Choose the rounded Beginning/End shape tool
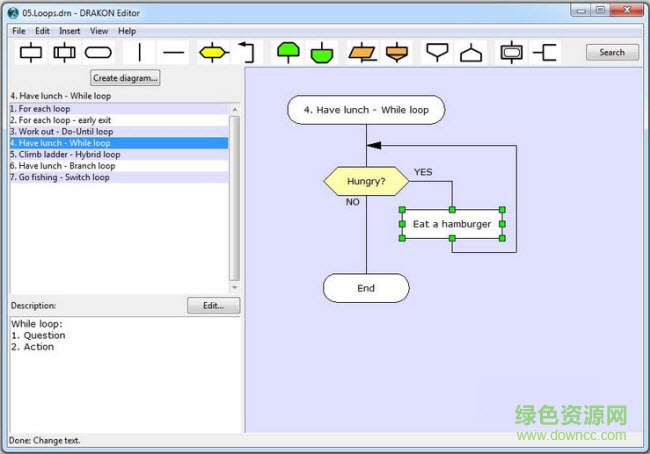 click(98, 52)
